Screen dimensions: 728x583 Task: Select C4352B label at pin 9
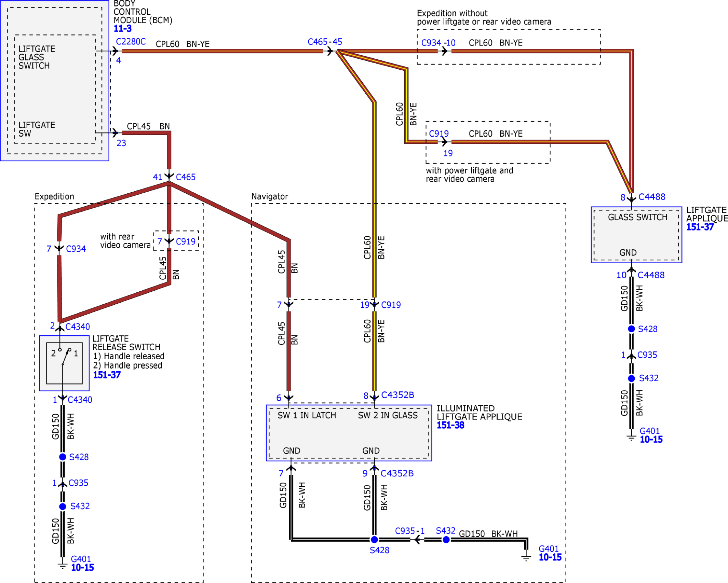tap(397, 473)
